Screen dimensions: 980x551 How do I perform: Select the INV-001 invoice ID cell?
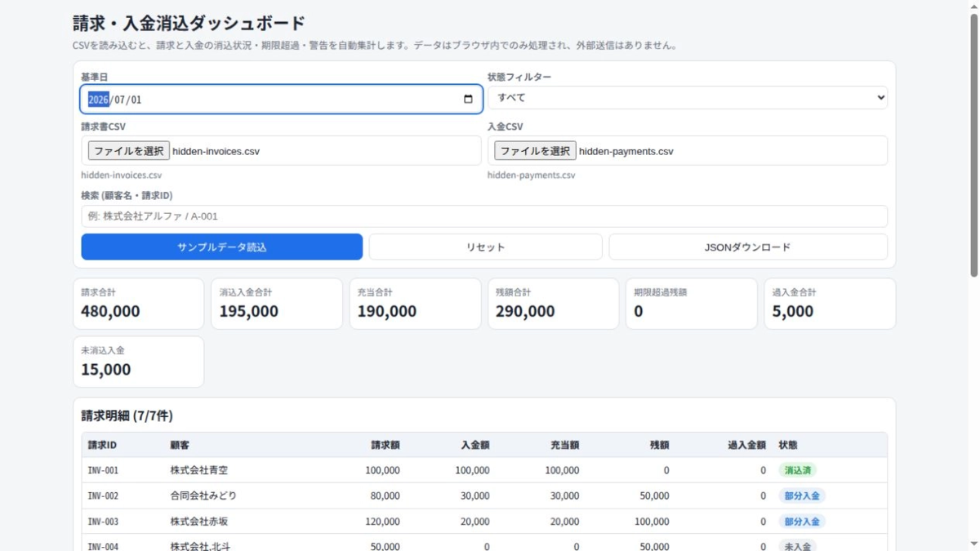103,470
